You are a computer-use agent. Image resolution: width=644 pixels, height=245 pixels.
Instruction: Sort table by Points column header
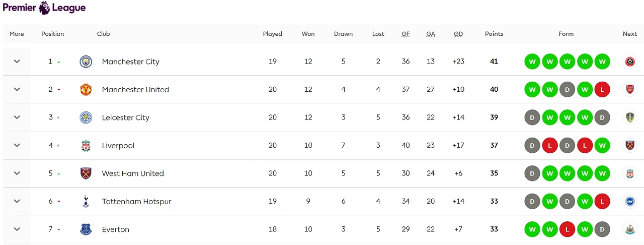pyautogui.click(x=494, y=34)
